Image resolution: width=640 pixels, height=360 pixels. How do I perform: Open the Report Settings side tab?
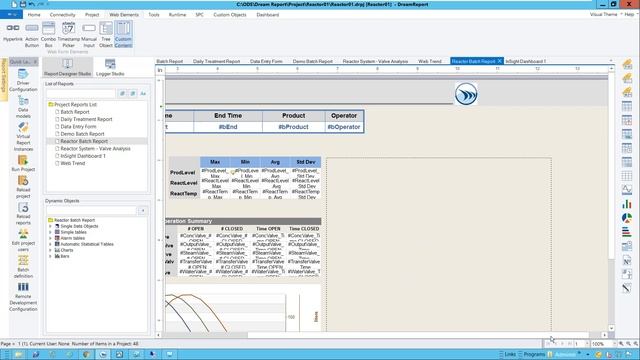[x=4, y=80]
